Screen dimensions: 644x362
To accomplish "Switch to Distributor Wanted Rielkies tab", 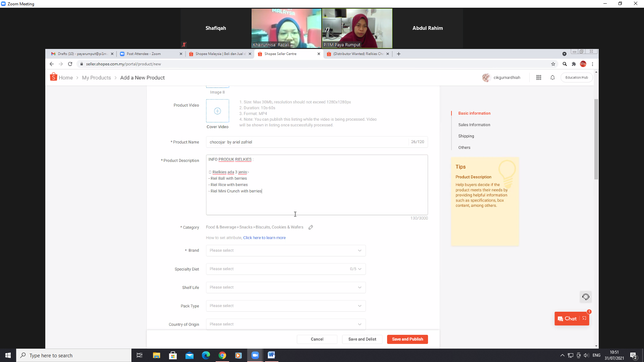I will [358, 54].
